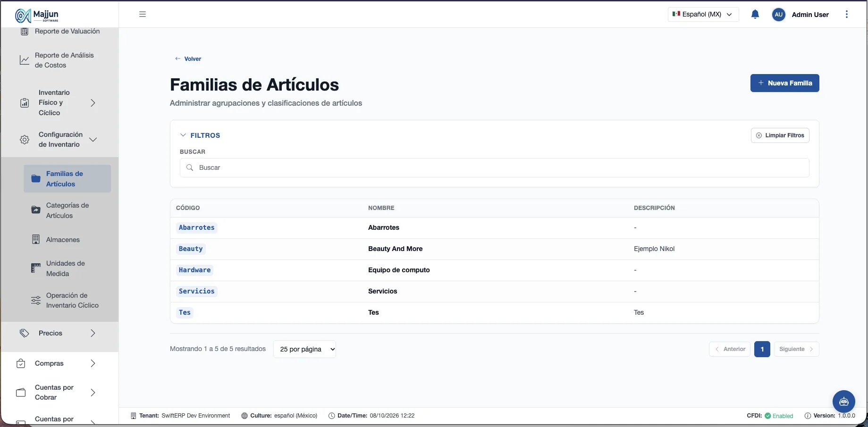Screen dimensions: 868x427
Task: Open the Español (MX) language dropdown
Action: pyautogui.click(x=703, y=15)
